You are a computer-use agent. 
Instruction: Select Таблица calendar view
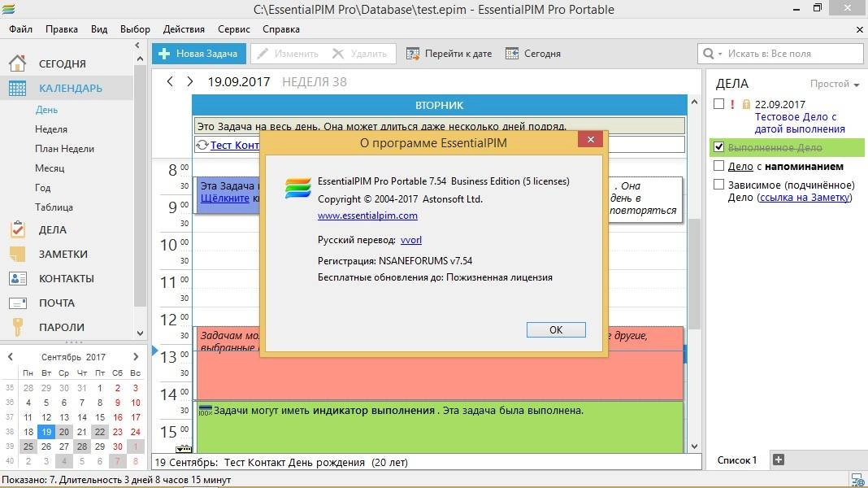[x=54, y=207]
